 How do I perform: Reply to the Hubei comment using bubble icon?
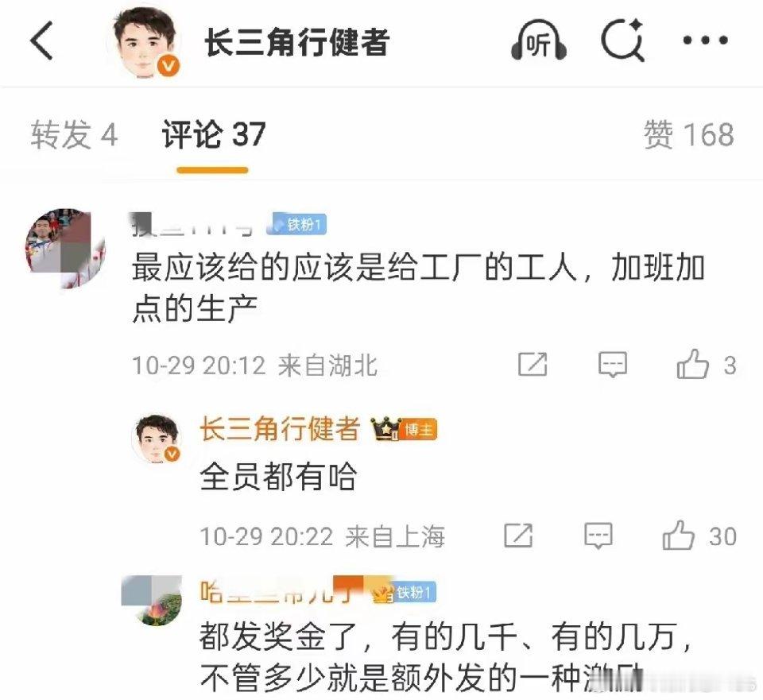[x=612, y=365]
